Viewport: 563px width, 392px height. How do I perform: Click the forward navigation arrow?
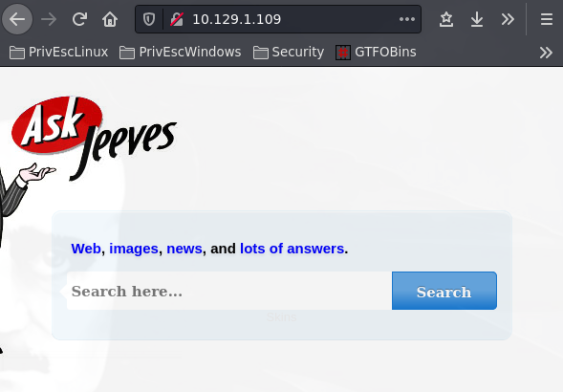tap(49, 19)
